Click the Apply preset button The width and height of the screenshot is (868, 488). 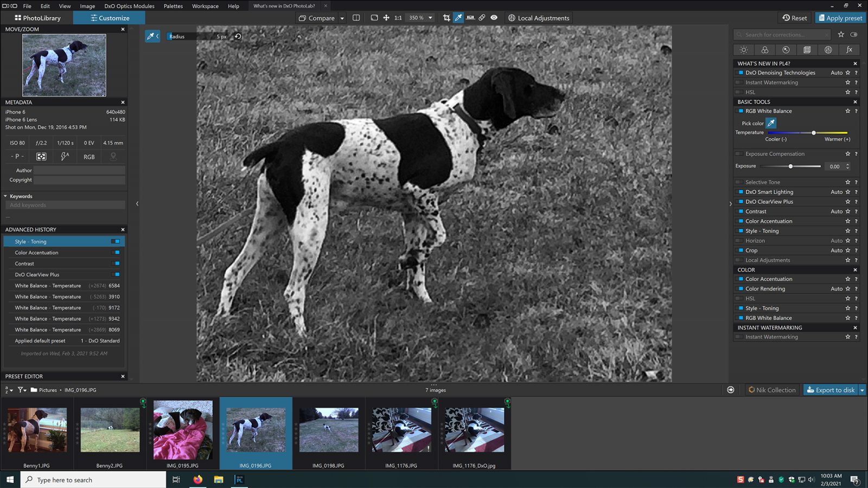[x=840, y=18]
